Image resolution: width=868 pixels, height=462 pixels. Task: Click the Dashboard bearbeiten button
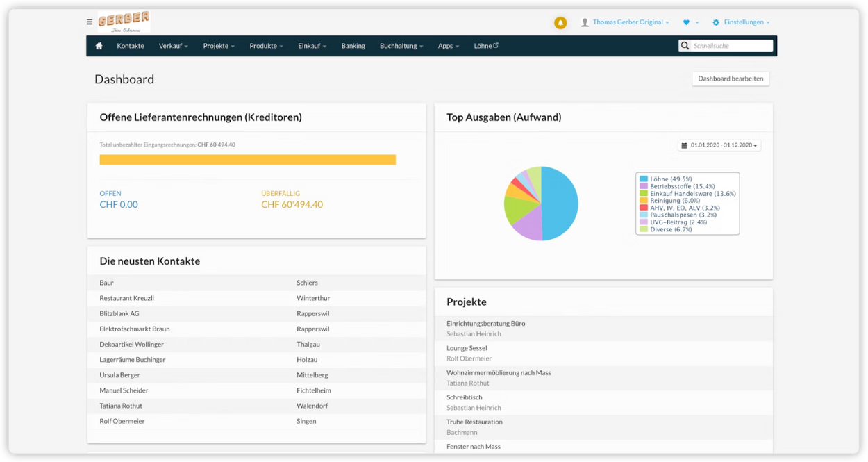pyautogui.click(x=731, y=79)
